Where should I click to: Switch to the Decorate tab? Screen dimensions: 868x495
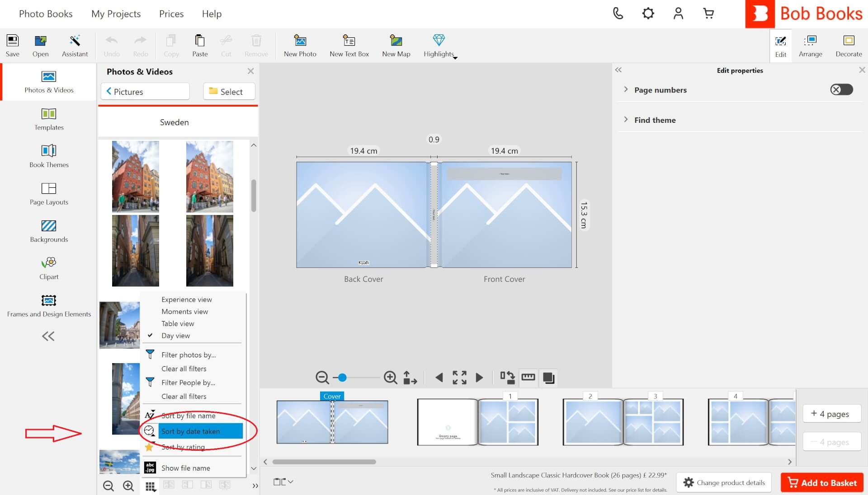pos(849,46)
